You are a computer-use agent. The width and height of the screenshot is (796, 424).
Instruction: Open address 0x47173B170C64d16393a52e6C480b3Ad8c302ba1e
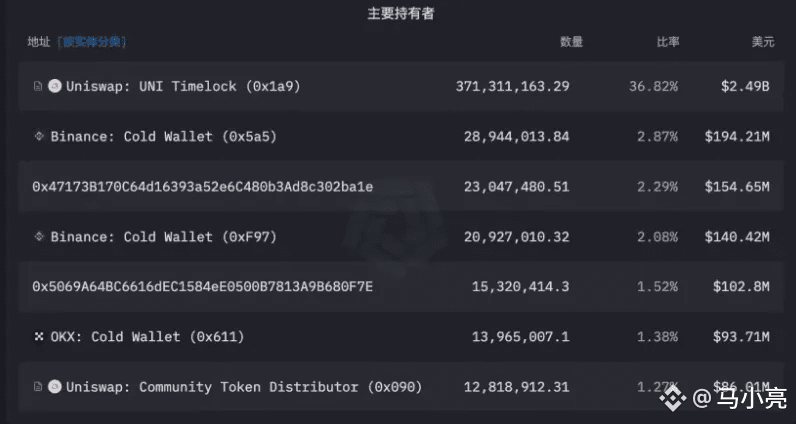point(203,187)
